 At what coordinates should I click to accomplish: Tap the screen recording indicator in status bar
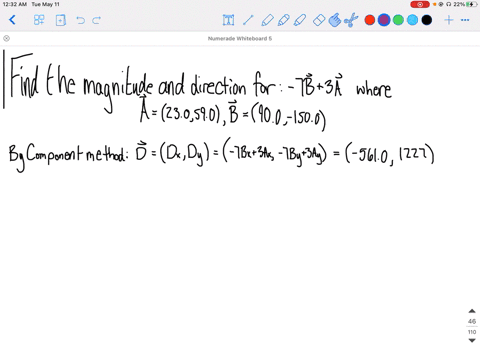pyautogui.click(x=420, y=4)
